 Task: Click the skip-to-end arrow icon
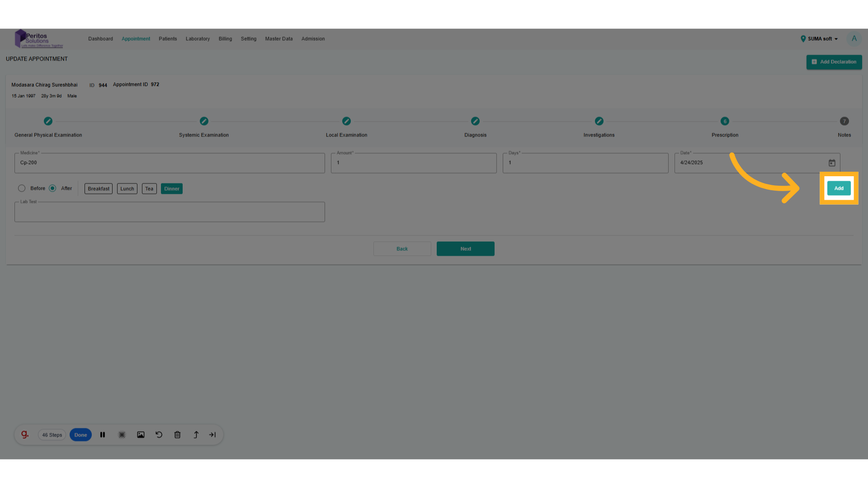tap(212, 435)
